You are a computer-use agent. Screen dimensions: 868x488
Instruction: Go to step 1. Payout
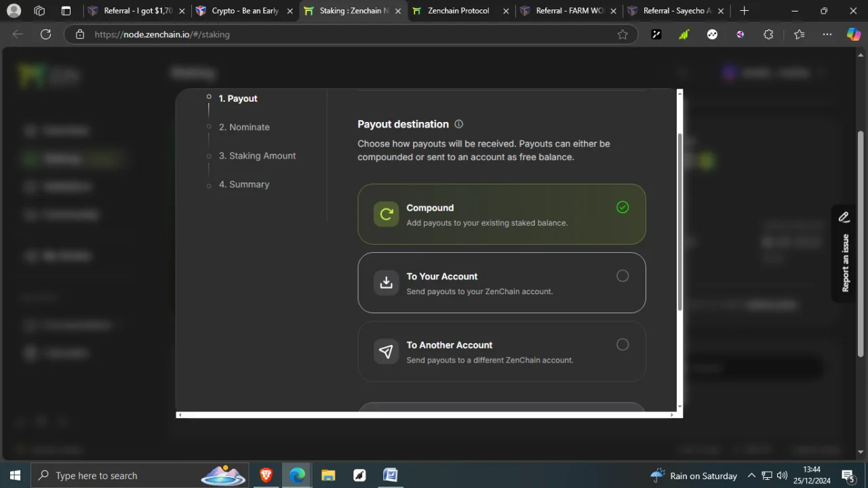(238, 98)
